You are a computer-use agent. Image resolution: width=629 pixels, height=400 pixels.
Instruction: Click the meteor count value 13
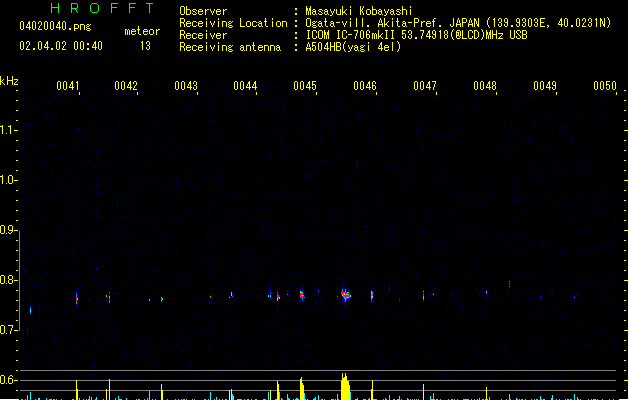tap(145, 46)
